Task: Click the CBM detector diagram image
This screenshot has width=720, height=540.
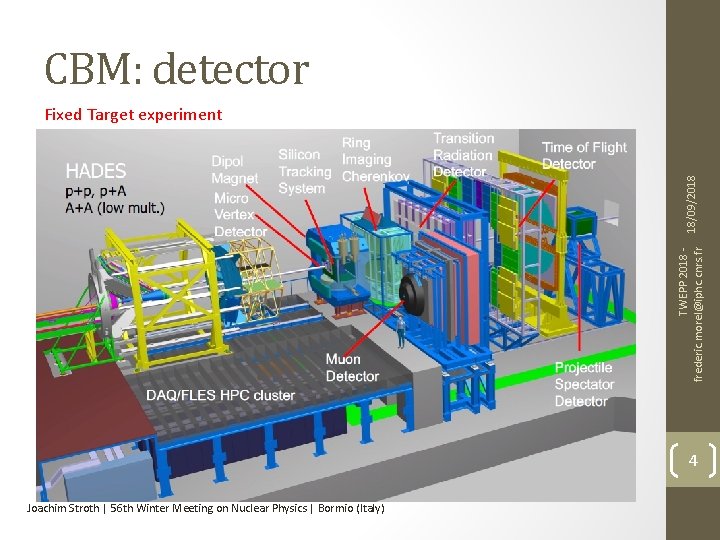Action: pyautogui.click(x=336, y=315)
